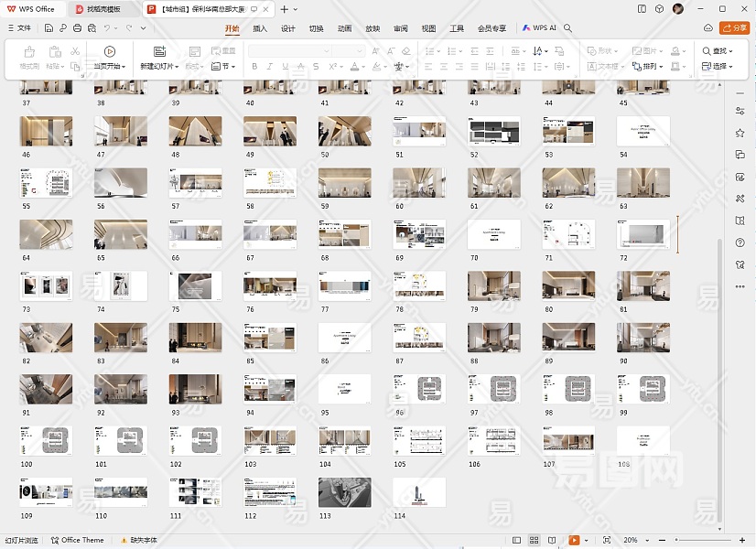
Task: Select slide thumbnail 113
Action: click(344, 492)
